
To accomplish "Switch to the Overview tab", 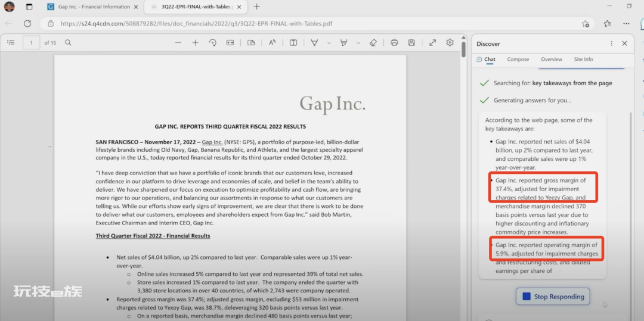I will [x=551, y=60].
